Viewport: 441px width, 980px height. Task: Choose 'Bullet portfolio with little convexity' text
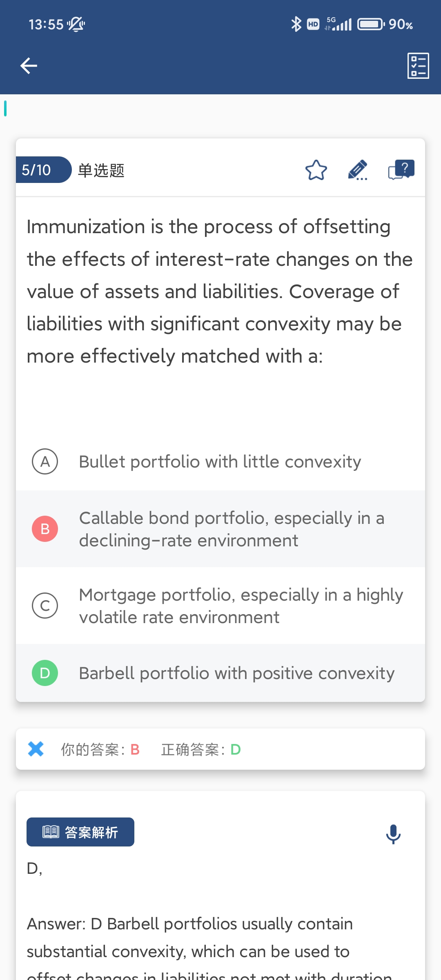(x=220, y=462)
